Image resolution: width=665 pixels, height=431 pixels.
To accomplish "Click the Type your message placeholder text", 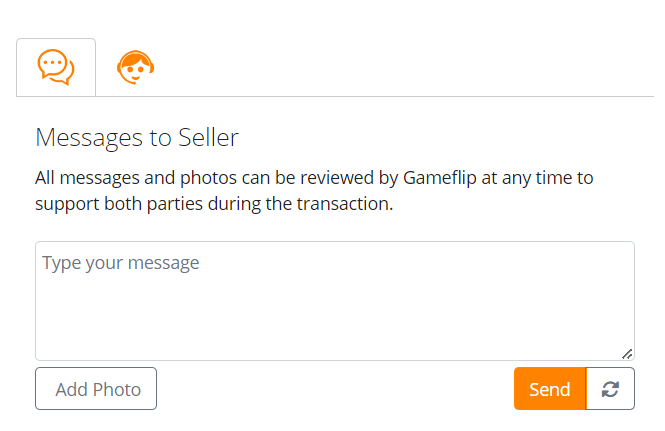I will (x=121, y=263).
